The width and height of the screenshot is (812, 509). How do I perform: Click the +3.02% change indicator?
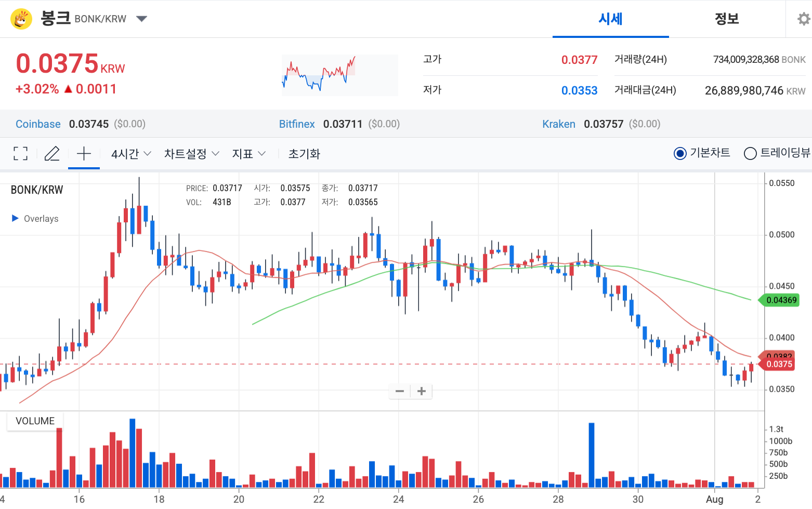[x=37, y=89]
